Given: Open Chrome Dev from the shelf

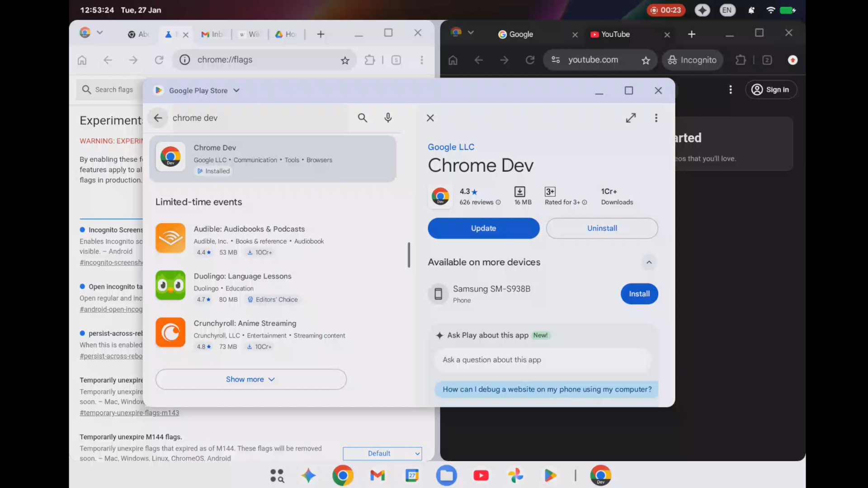Looking at the screenshot, I should coord(600,475).
